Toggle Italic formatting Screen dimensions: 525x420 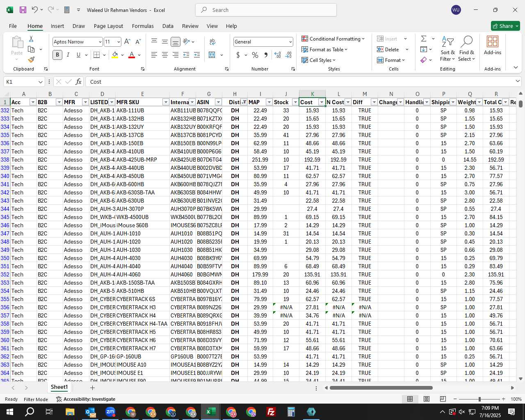point(68,55)
